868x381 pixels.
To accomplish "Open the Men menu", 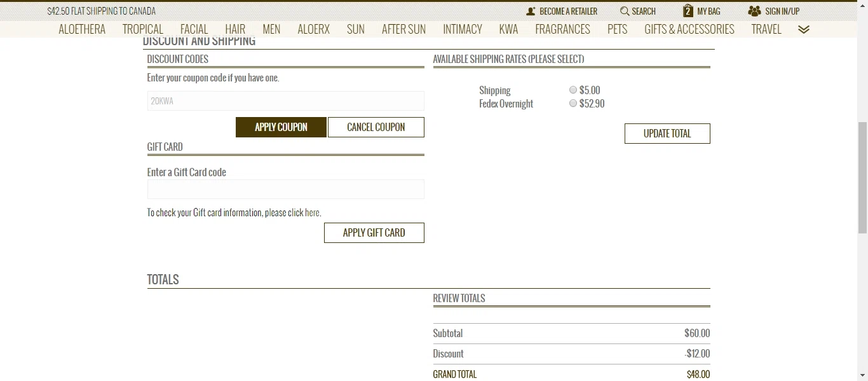I will [x=271, y=29].
